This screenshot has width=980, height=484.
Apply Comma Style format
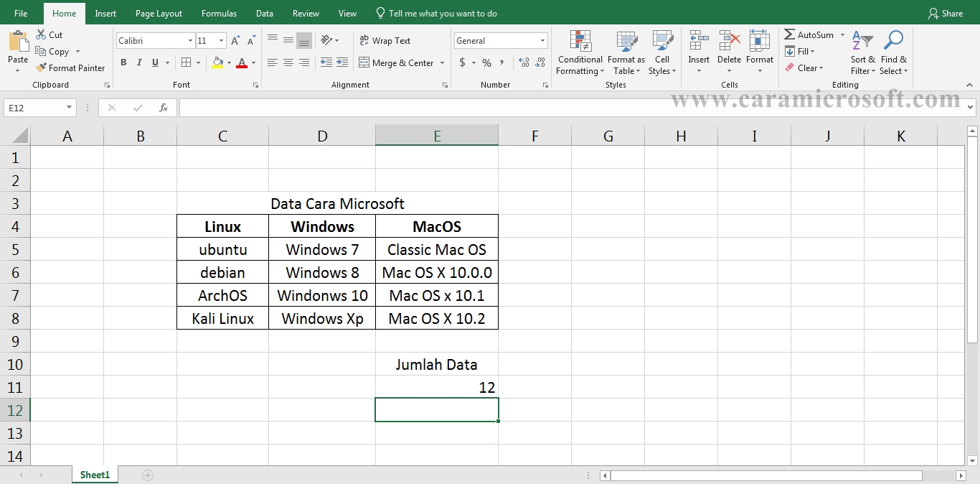tap(502, 63)
